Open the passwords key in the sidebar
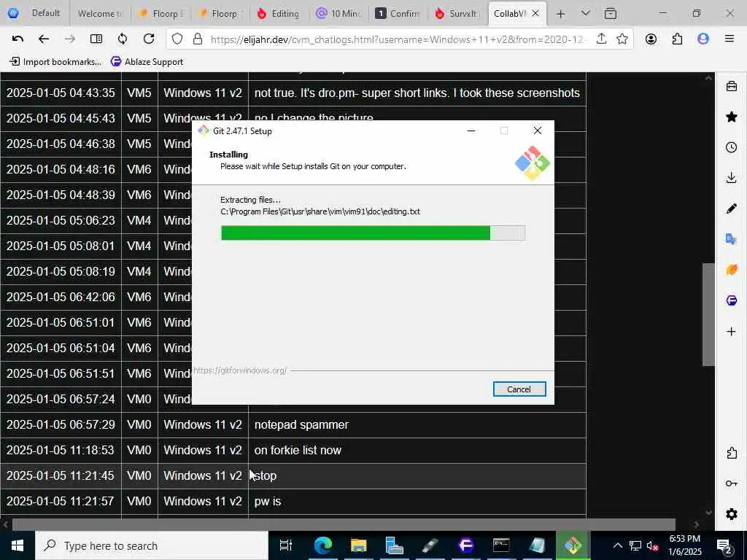Screen dimensions: 747x560 click(731, 483)
